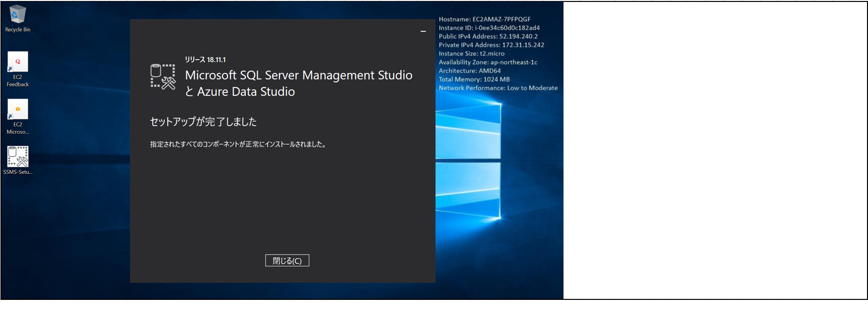This screenshot has width=868, height=317.
Task: Click the Instance Size t2.micro text
Action: pyautogui.click(x=472, y=54)
